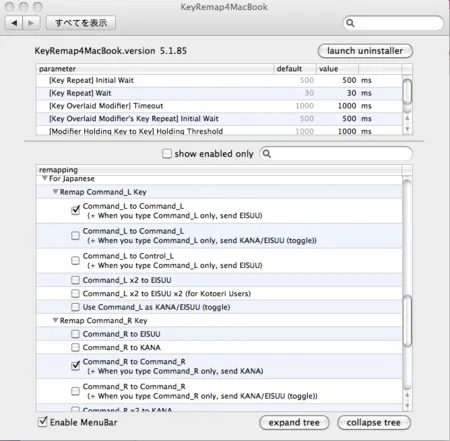Click remapping list scroll down arrow
Image resolution: width=450 pixels, height=441 pixels.
[x=407, y=406]
